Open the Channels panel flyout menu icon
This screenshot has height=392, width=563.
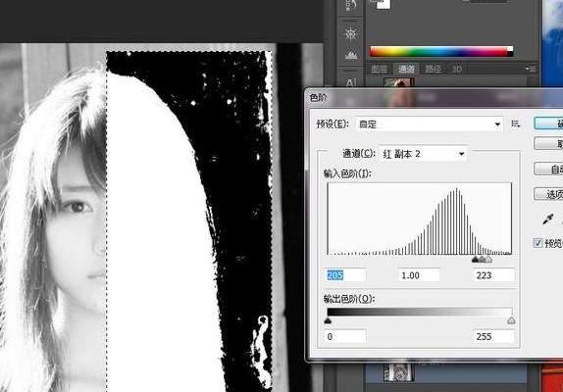531,69
